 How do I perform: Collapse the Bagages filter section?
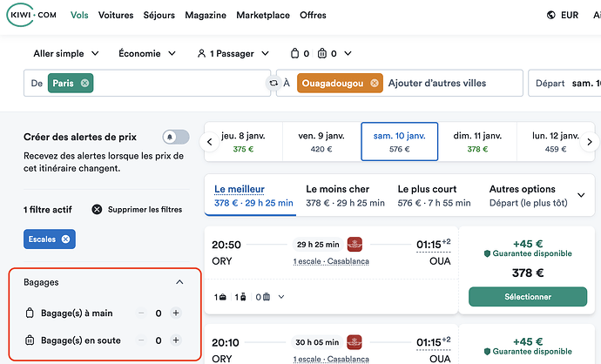(179, 282)
